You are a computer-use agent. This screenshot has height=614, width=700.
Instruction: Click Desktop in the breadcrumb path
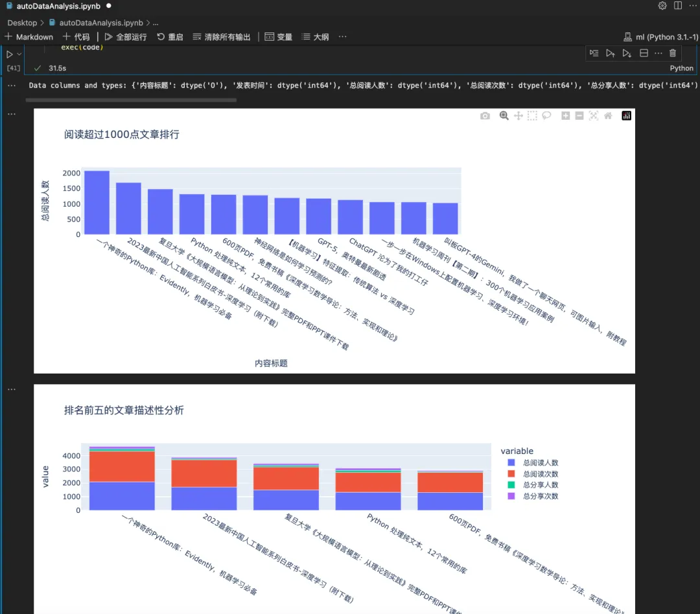coord(22,23)
